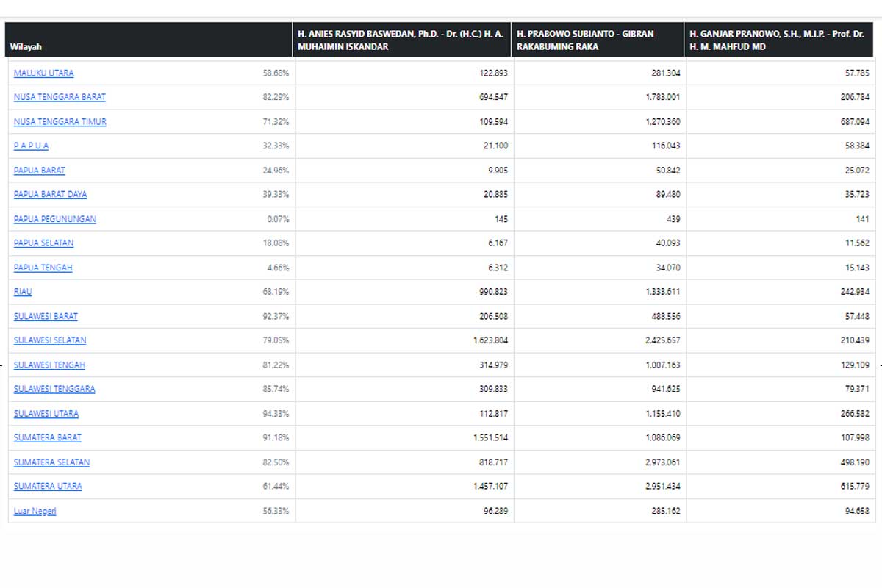The image size is (882, 588).
Task: Click the Ganjar Pranowo column header
Action: pyautogui.click(x=778, y=40)
